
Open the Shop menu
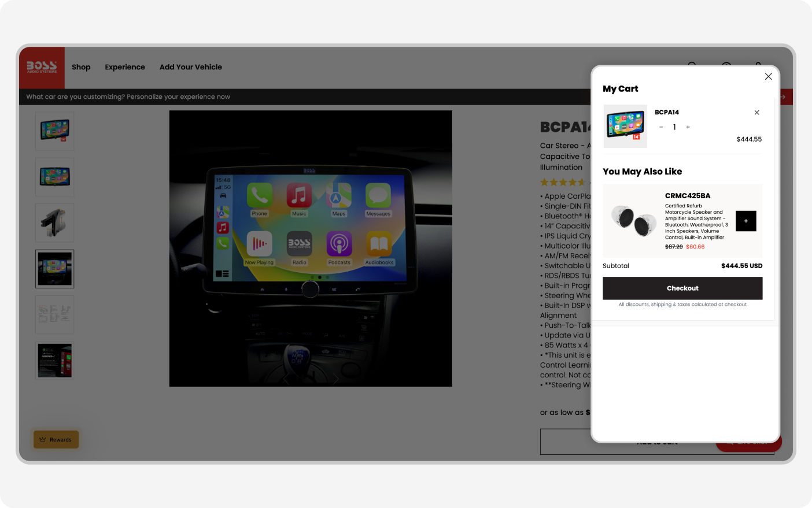[x=81, y=67]
